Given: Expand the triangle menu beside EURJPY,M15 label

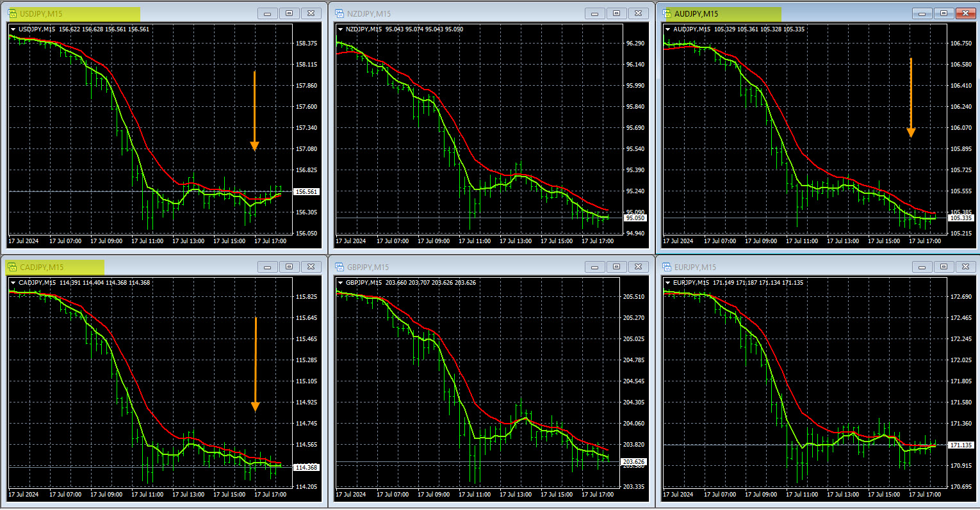Looking at the screenshot, I should click(x=668, y=283).
